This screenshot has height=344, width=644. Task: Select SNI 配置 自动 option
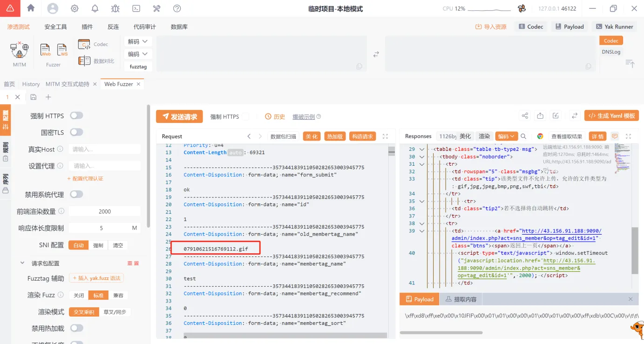tap(79, 245)
